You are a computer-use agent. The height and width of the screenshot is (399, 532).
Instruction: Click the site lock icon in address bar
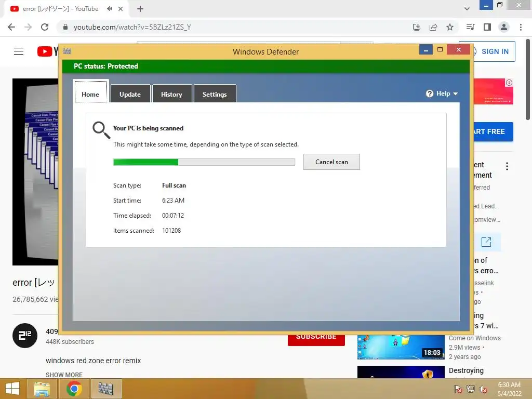tap(65, 27)
